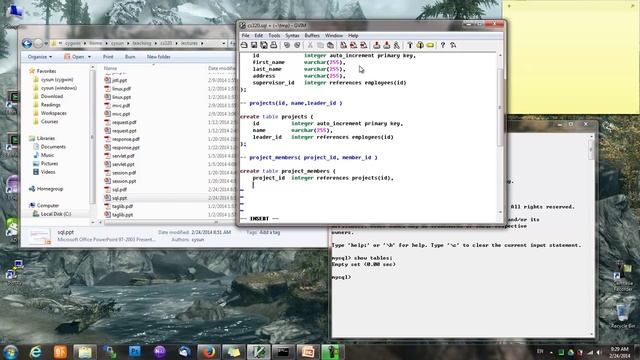Click Burn in Explorer toolbar
The width and height of the screenshot is (640, 360).
pos(130,57)
